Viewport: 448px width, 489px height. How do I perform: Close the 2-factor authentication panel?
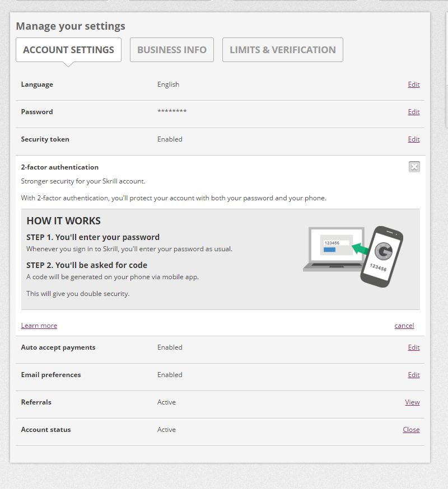414,167
